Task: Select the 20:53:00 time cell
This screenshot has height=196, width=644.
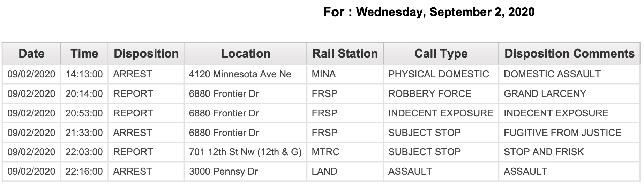Action: [x=84, y=113]
